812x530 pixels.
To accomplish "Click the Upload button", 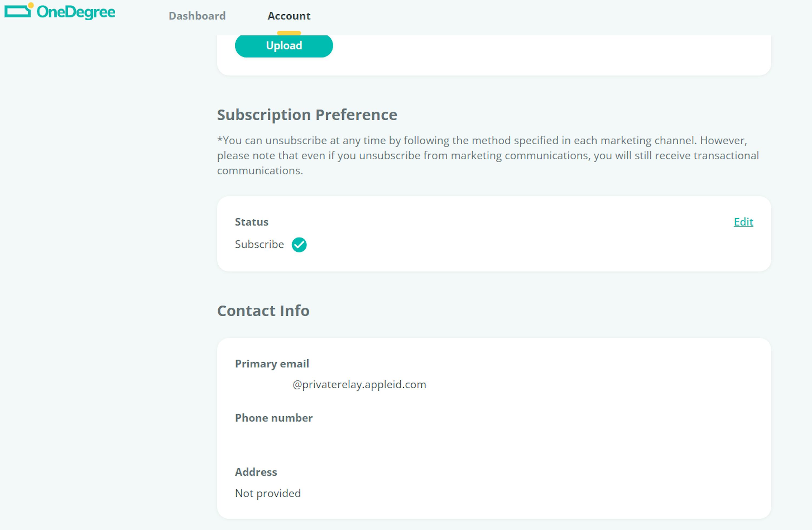I will pos(284,45).
